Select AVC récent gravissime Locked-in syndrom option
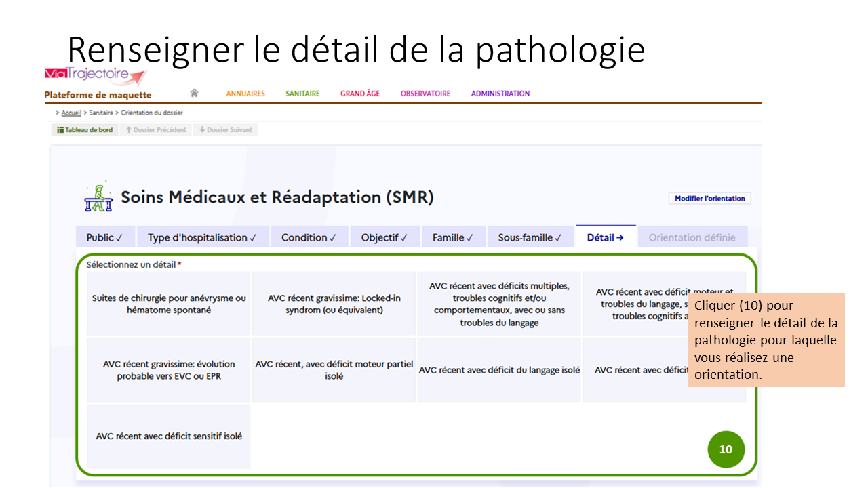The height and width of the screenshot is (488, 868). point(334,304)
